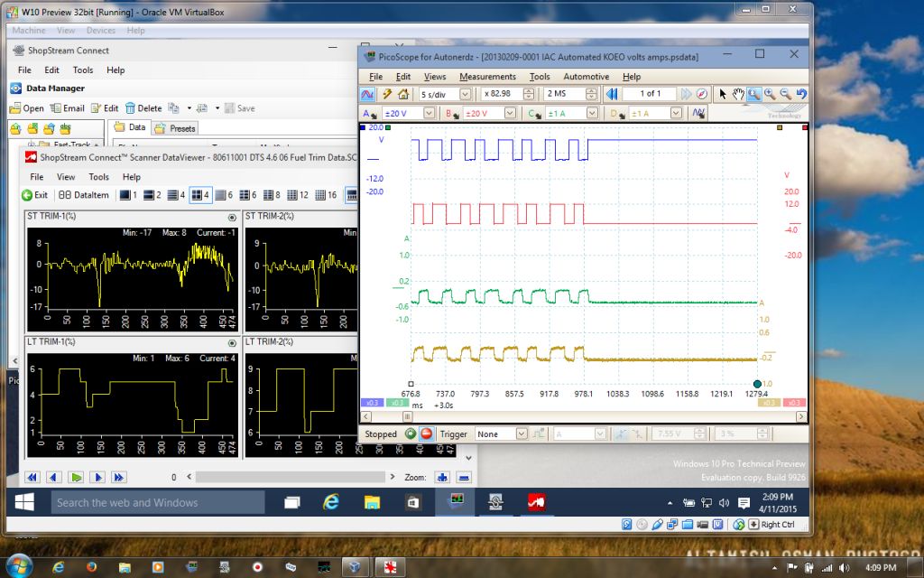Image resolution: width=924 pixels, height=578 pixels.
Task: Click the DataViewer zoom-in plus button
Action: 442,477
